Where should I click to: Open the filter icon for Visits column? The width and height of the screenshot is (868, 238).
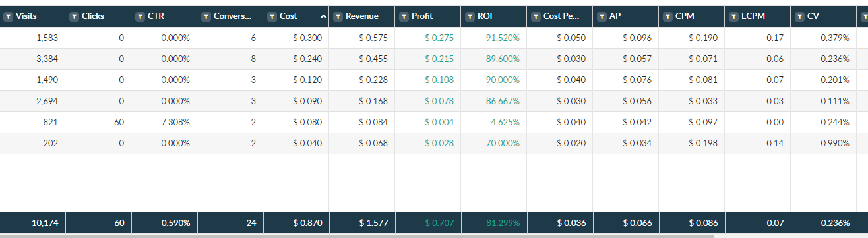coord(8,16)
